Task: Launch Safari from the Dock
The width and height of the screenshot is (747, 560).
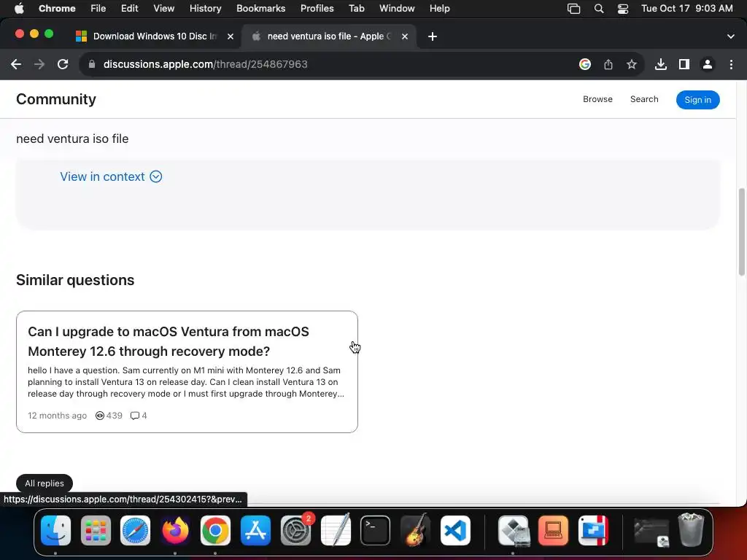Action: tap(135, 530)
